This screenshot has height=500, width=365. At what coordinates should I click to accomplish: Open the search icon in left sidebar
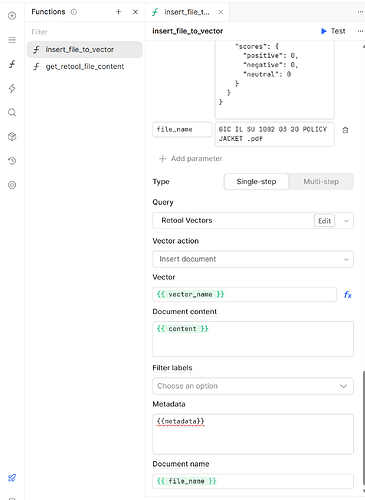(x=12, y=112)
